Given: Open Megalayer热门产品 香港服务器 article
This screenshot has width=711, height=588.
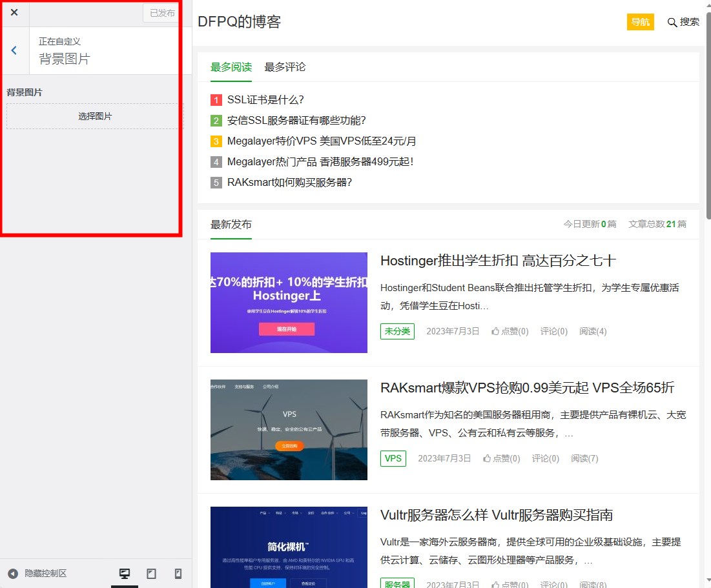Looking at the screenshot, I should click(320, 161).
